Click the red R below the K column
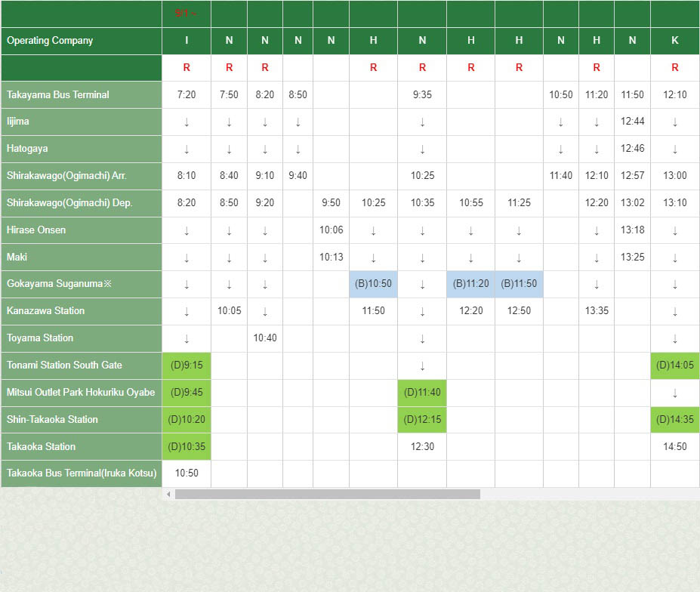The image size is (700, 592). click(x=674, y=68)
